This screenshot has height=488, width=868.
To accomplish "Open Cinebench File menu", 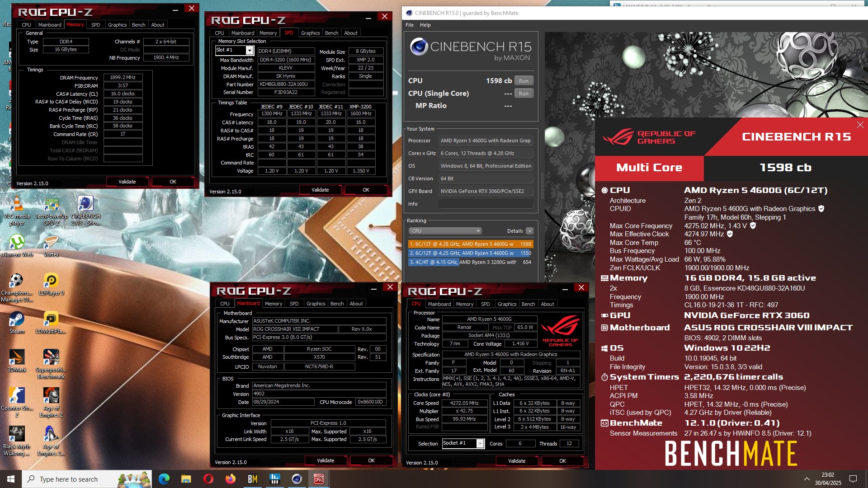I will point(410,25).
